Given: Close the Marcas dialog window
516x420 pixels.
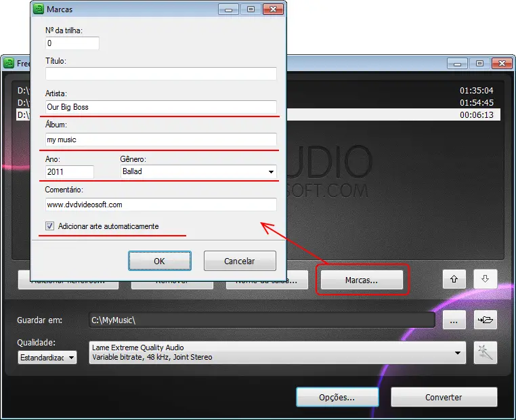Looking at the screenshot, I should [273, 9].
